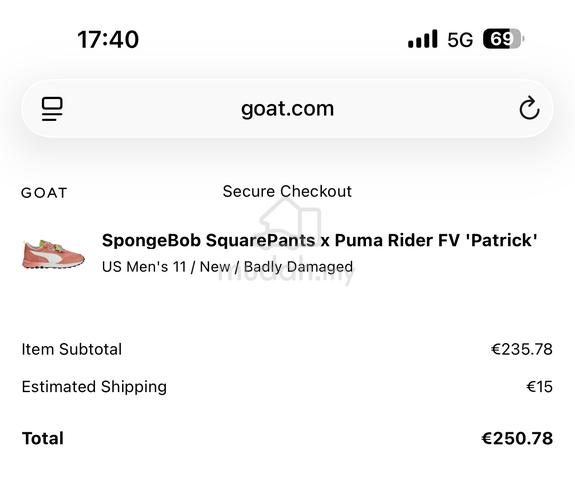The height and width of the screenshot is (480, 575).
Task: Open the reader/page menu icon in address bar
Action: click(x=52, y=109)
